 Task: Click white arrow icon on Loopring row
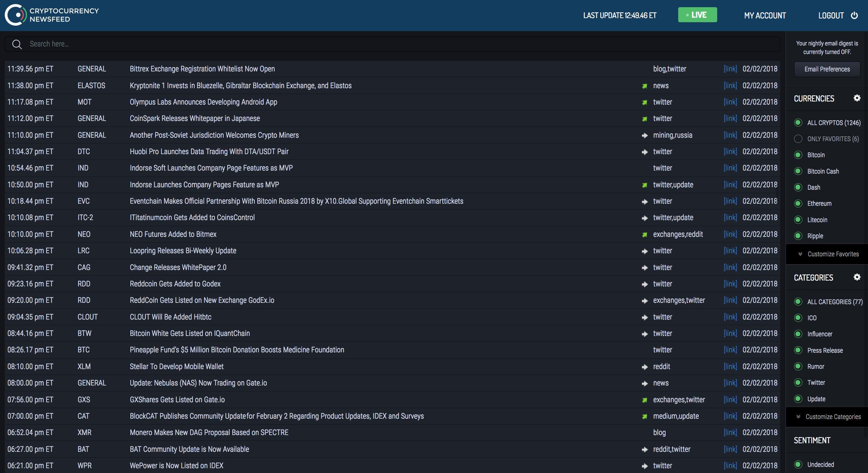click(x=645, y=251)
